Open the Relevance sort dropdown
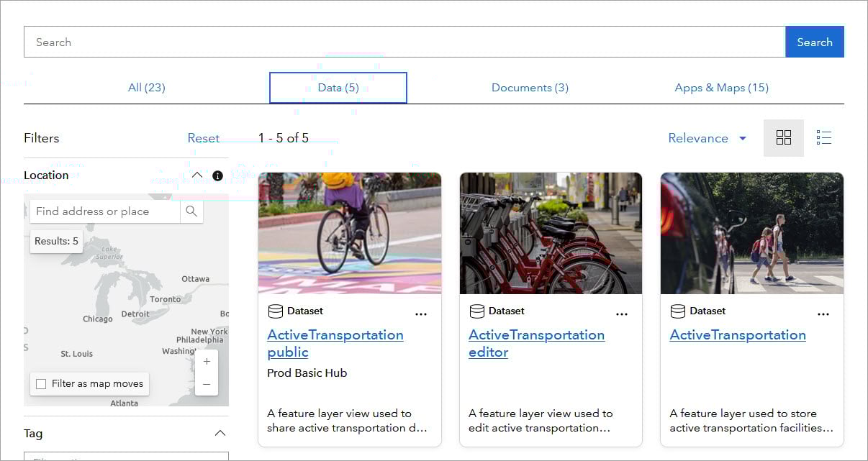 coord(707,138)
